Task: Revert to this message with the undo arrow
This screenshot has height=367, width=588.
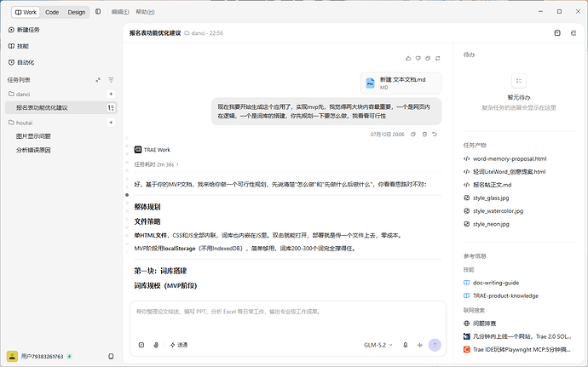Action: click(435, 135)
